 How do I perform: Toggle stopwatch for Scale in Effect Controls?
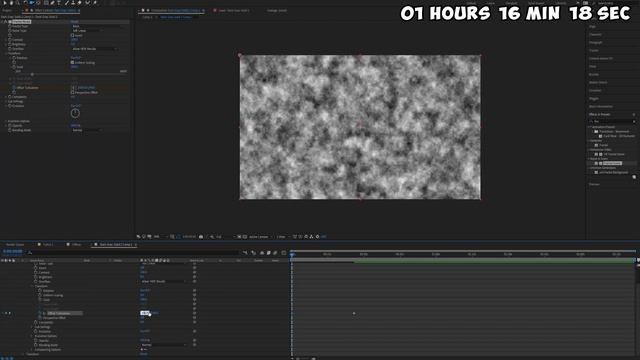14,67
